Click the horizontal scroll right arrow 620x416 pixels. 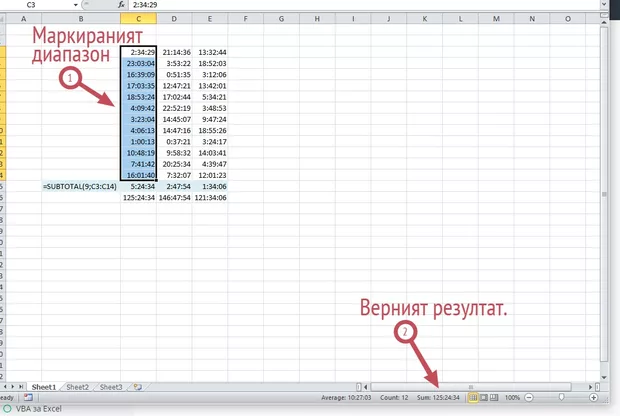pos(590,387)
